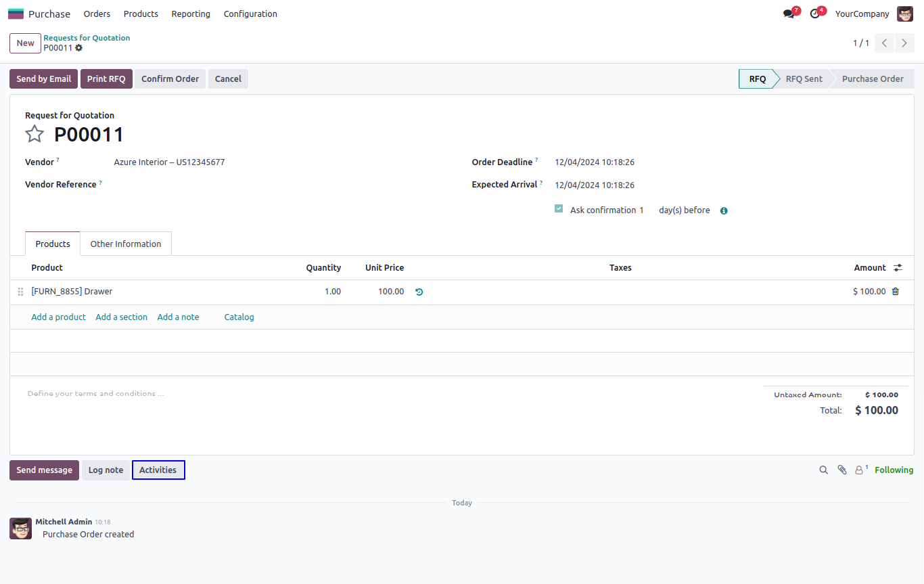Click the price history icon beside the unit price

click(x=419, y=292)
